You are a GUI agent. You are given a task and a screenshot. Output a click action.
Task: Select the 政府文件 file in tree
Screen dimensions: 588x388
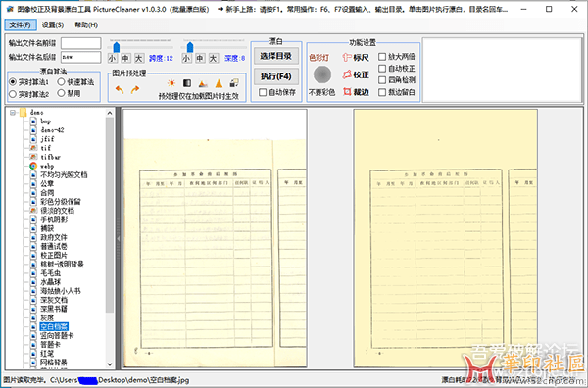[54, 237]
